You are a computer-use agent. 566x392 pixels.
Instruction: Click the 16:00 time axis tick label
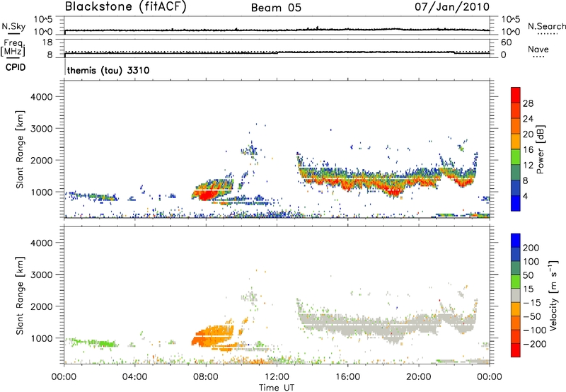(x=347, y=377)
